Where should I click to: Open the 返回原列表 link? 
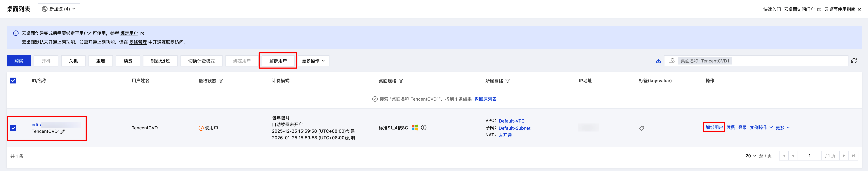(x=485, y=99)
